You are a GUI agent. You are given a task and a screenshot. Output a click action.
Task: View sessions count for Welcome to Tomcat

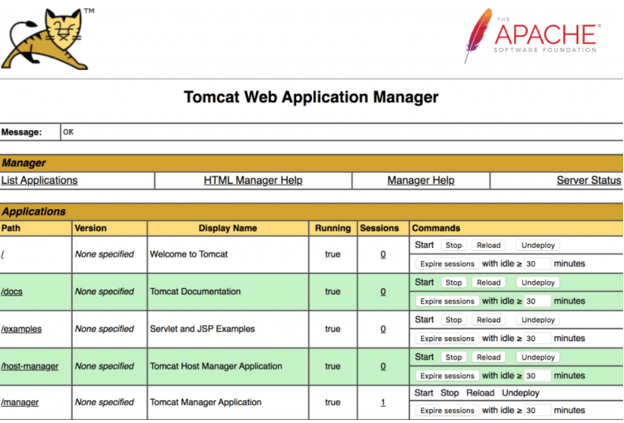(383, 255)
